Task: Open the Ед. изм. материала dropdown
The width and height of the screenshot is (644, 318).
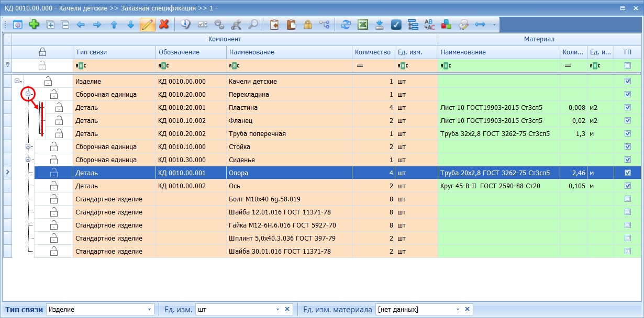Action: [x=458, y=309]
